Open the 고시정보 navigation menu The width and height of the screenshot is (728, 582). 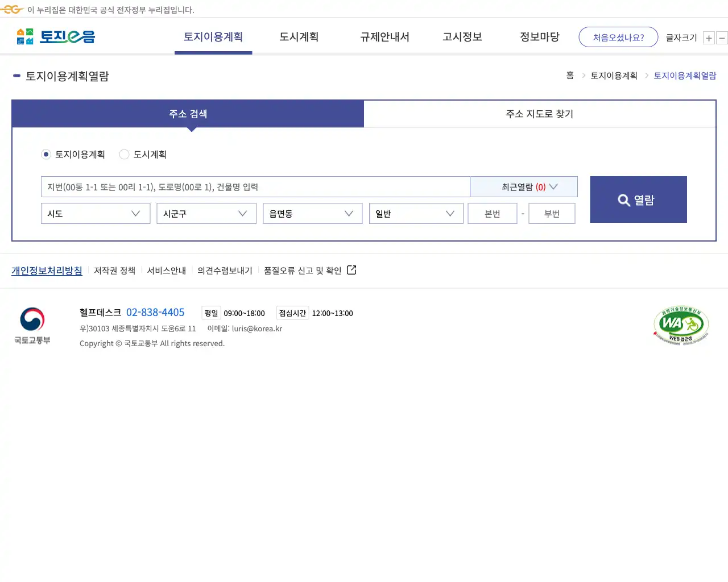coord(461,36)
